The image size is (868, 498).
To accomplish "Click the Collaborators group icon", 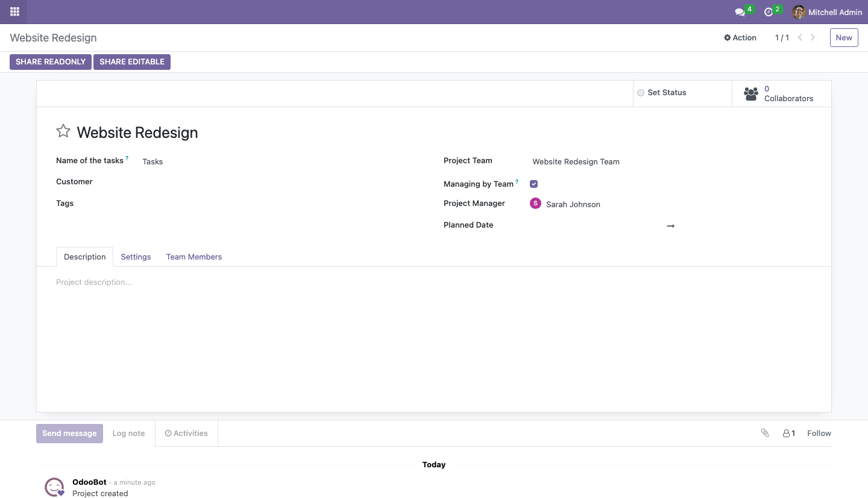I will point(750,94).
